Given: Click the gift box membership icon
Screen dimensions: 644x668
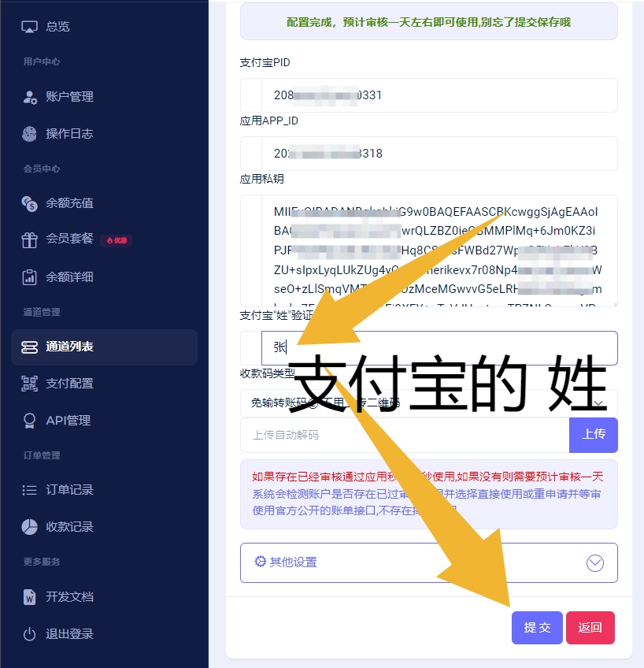Looking at the screenshot, I should click(x=29, y=239).
